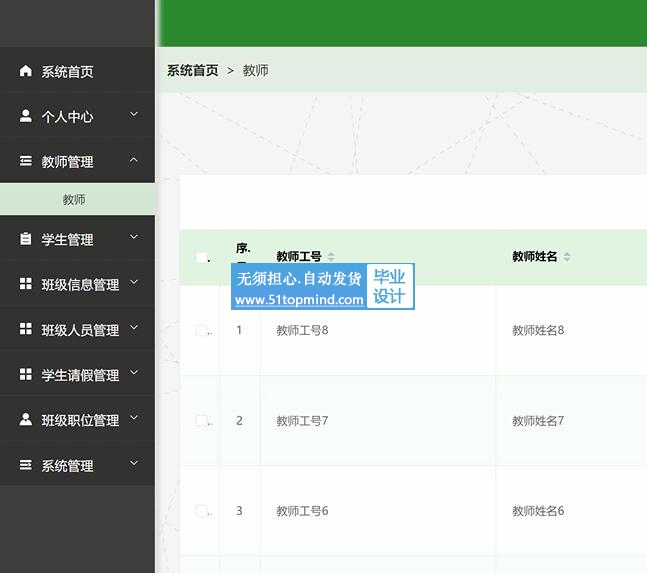Open the 系统管理 sidebar menu
Image resolution: width=647 pixels, height=573 pixels.
(77, 465)
